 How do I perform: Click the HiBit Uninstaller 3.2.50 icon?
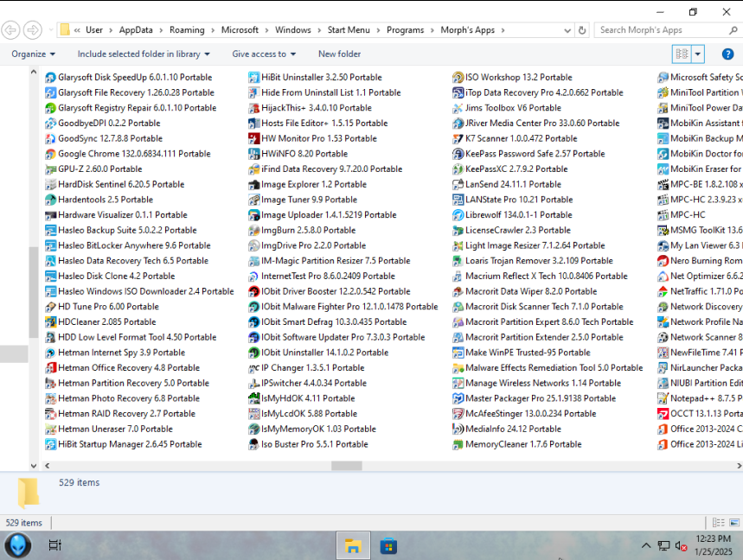pyautogui.click(x=254, y=77)
